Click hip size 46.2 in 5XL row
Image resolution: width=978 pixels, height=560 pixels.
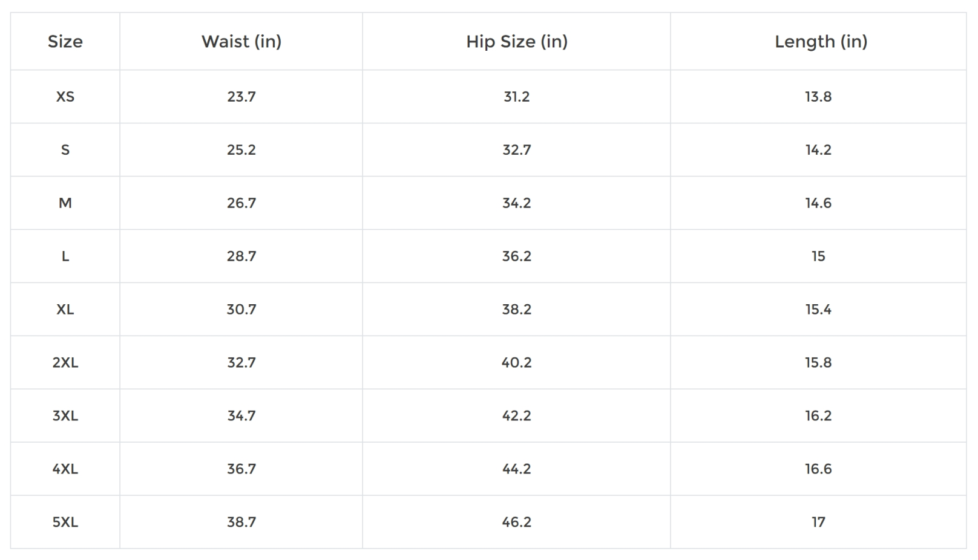click(516, 523)
